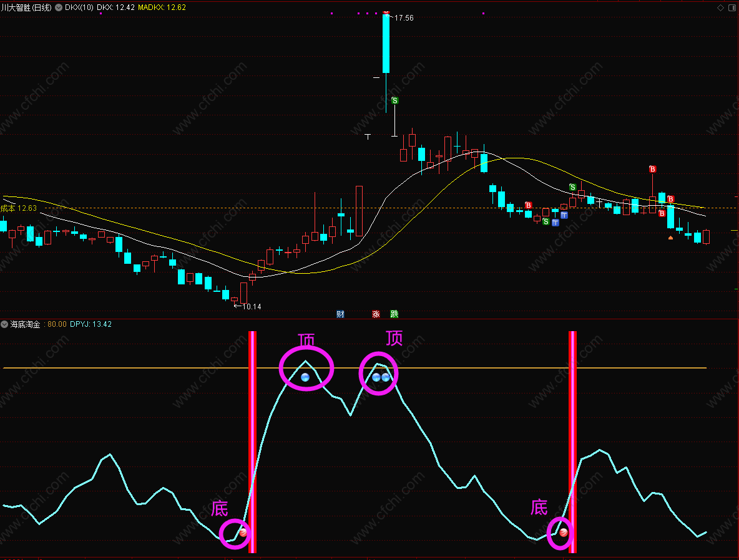
Task: Click the upper blue T marker
Action: point(564,215)
